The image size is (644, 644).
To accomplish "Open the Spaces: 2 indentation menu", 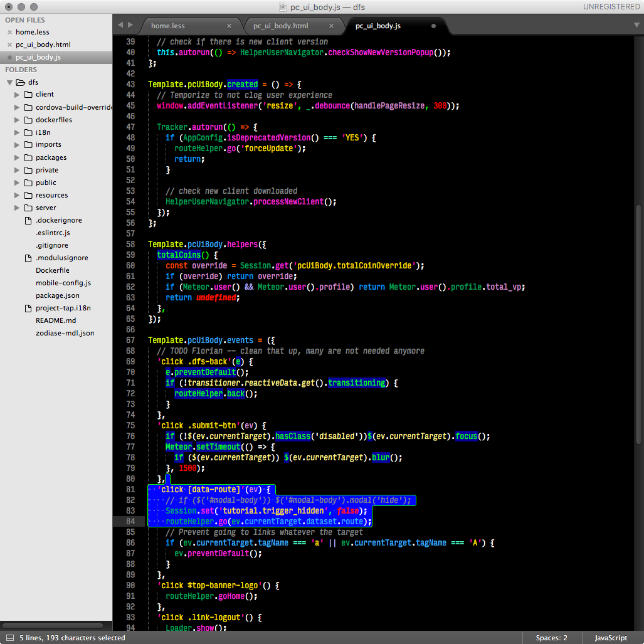I will click(x=551, y=638).
